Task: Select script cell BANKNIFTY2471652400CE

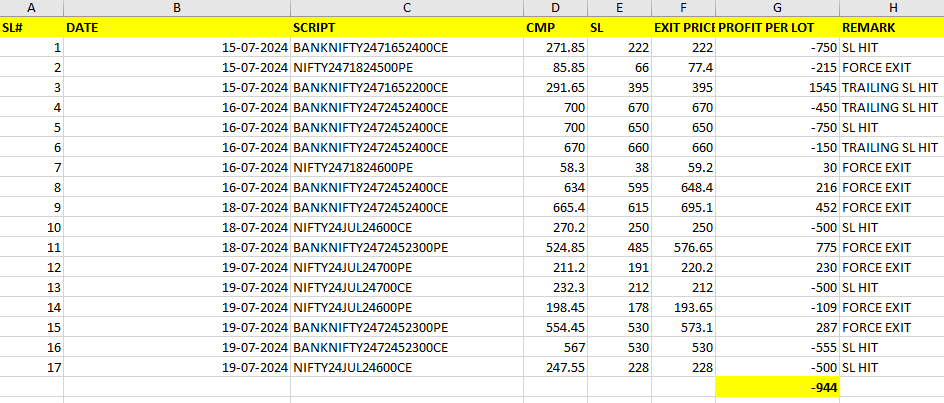Action: pos(407,48)
